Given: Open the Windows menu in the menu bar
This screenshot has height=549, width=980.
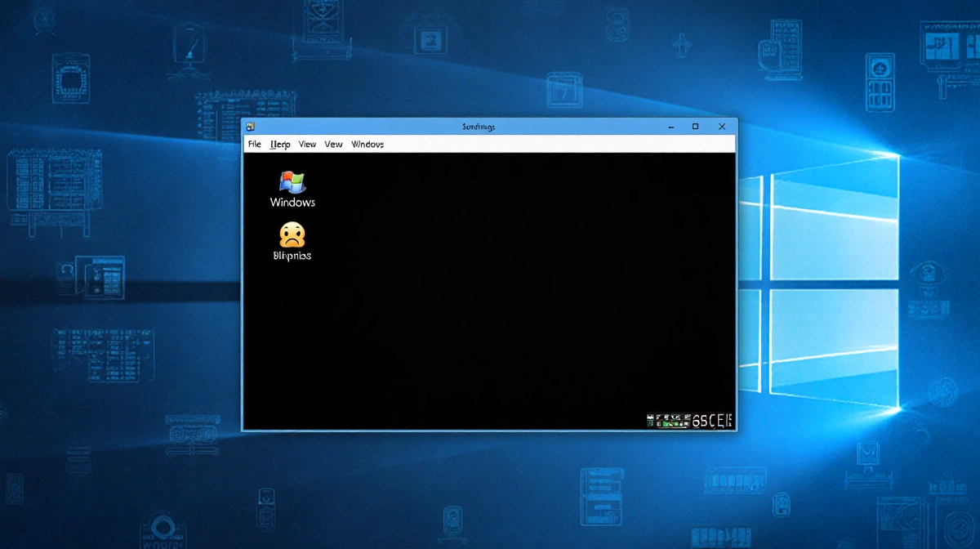Looking at the screenshot, I should point(367,145).
